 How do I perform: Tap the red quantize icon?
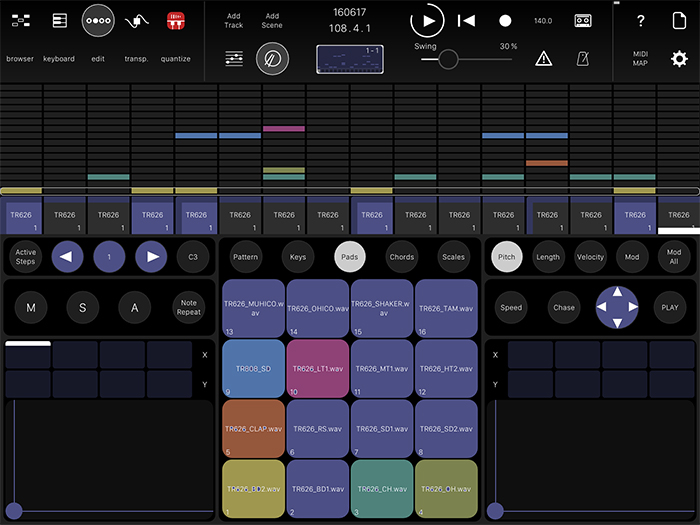176,21
